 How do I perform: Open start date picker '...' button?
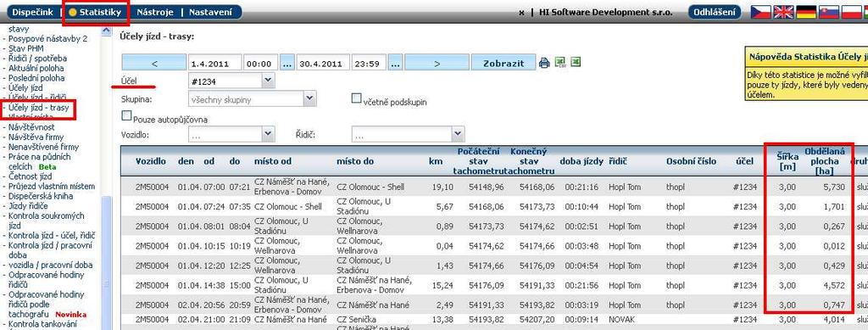coord(287,63)
